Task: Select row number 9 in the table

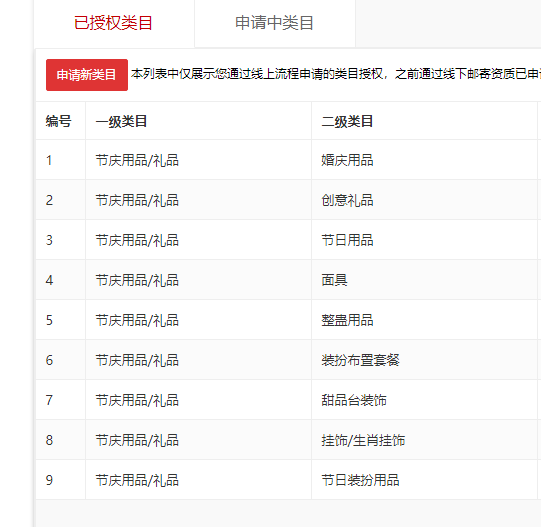Action: pos(49,480)
